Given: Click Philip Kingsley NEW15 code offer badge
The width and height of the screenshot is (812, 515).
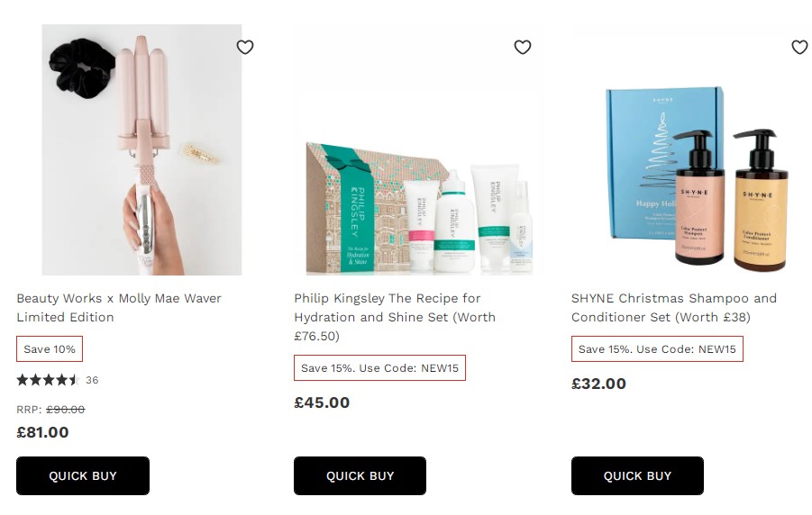Looking at the screenshot, I should (x=379, y=368).
